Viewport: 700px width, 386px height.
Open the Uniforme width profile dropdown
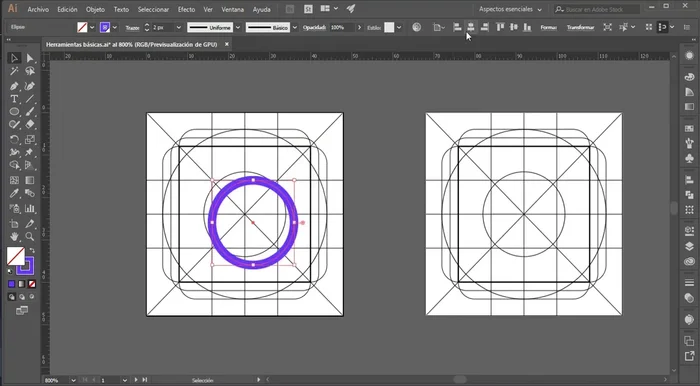[x=238, y=27]
